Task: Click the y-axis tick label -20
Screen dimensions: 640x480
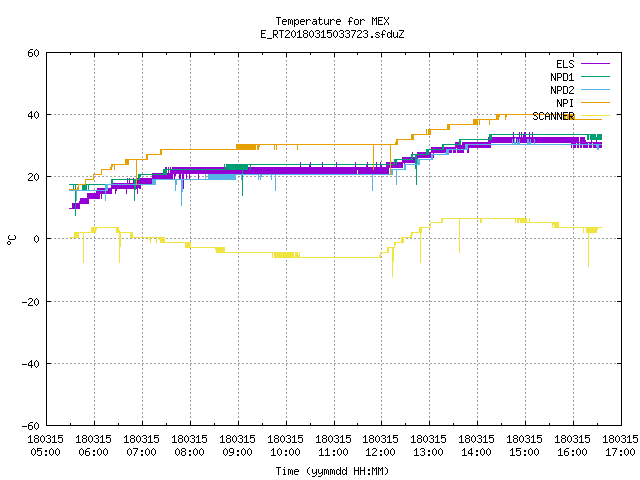Action: (x=31, y=302)
